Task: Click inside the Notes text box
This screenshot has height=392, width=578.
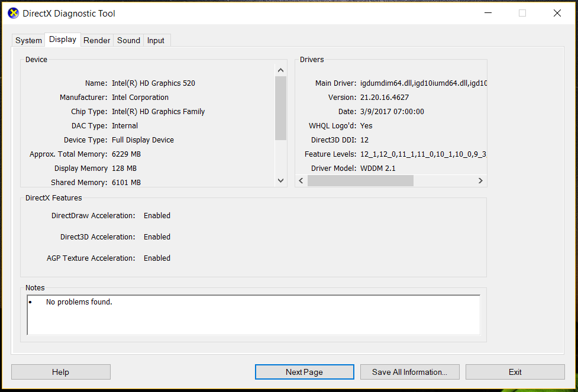Action: pyautogui.click(x=254, y=315)
